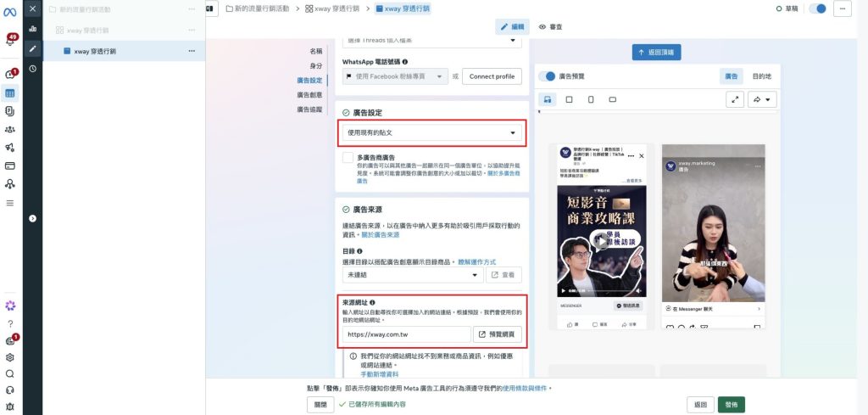Toggle the ad on/off switch at top right
This screenshot has height=415, width=868.
click(x=818, y=8)
